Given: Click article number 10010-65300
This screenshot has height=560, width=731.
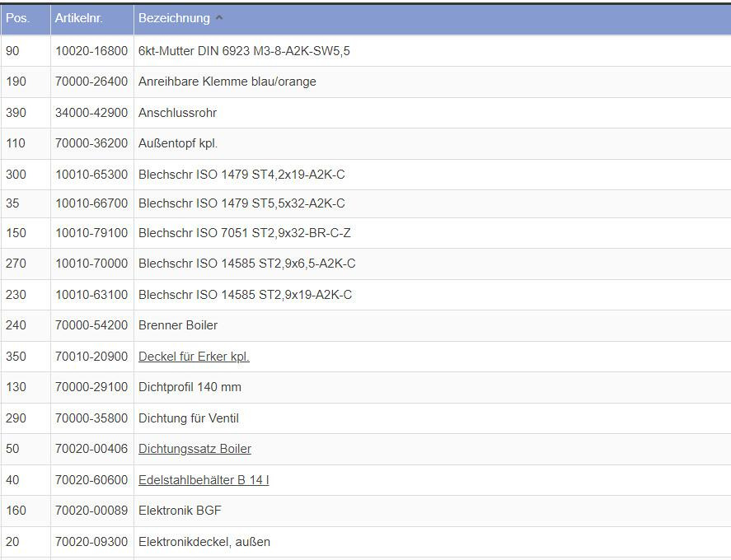Looking at the screenshot, I should tap(91, 175).
